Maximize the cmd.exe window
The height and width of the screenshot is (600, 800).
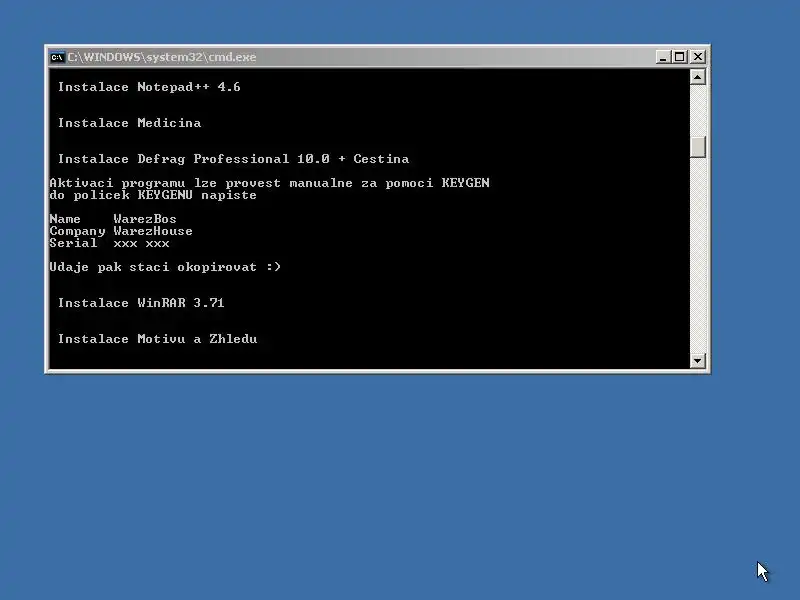point(680,57)
